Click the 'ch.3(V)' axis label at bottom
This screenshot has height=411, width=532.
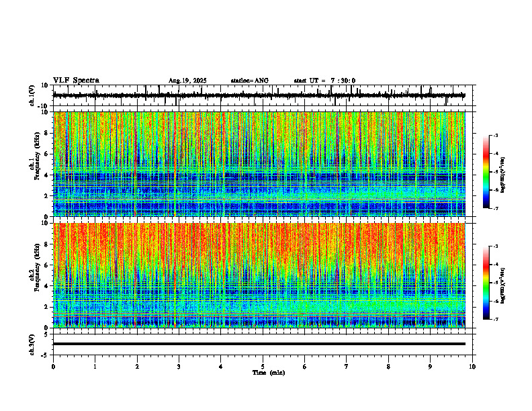tap(32, 345)
